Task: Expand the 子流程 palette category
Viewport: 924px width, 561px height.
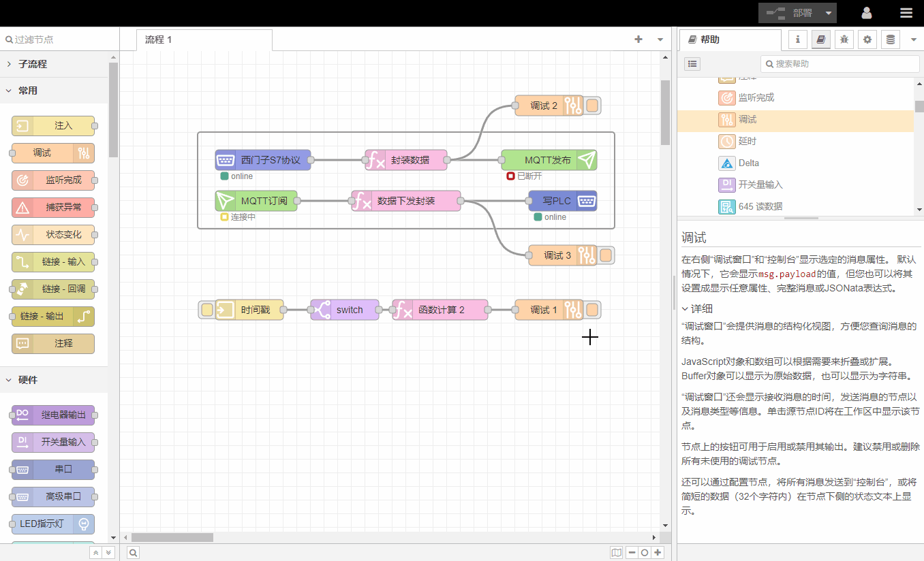Action: click(x=10, y=64)
